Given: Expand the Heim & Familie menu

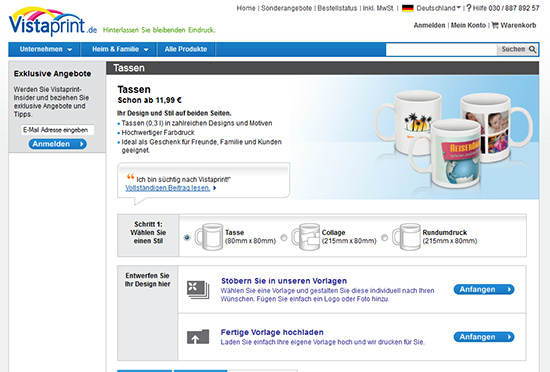Looking at the screenshot, I should pyautogui.click(x=120, y=49).
